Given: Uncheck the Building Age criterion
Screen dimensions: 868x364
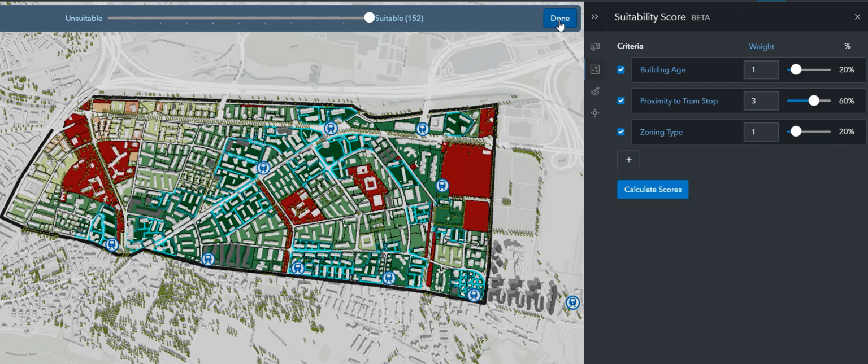Looking at the screenshot, I should tap(621, 69).
